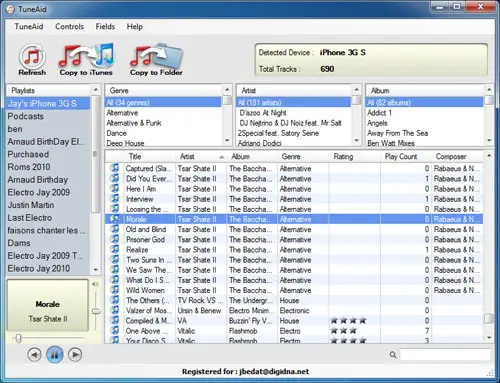Select the Podcasts playlist
The width and height of the screenshot is (500, 383).
click(48, 116)
